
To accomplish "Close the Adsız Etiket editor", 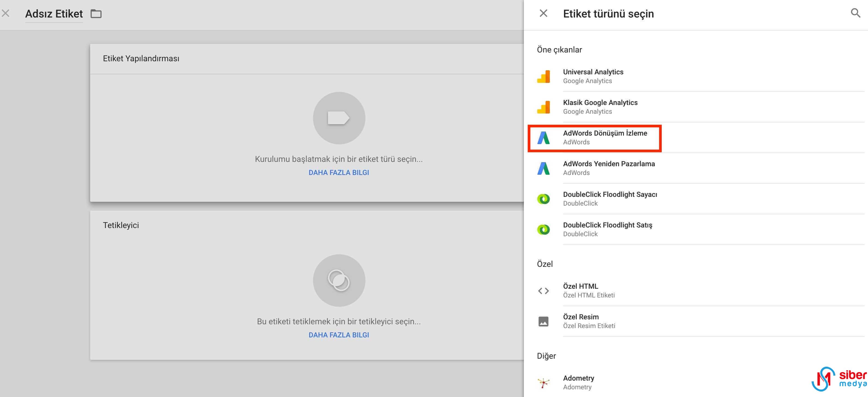I will tap(5, 13).
